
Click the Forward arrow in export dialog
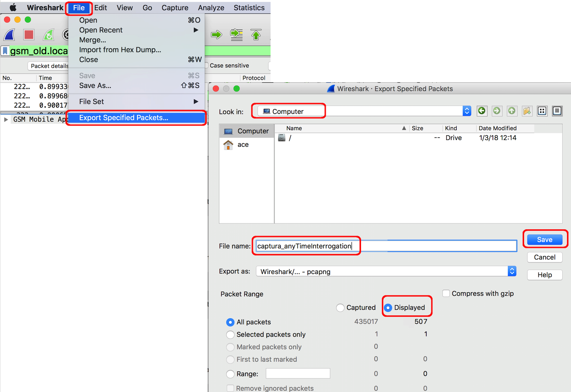(497, 111)
